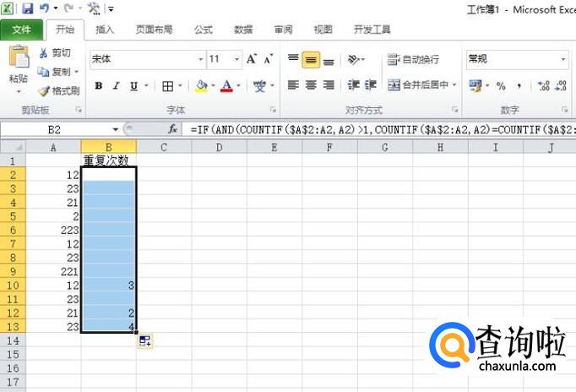Click cell A9 containing 221
Viewport: 576px width, 392px height.
(54, 271)
